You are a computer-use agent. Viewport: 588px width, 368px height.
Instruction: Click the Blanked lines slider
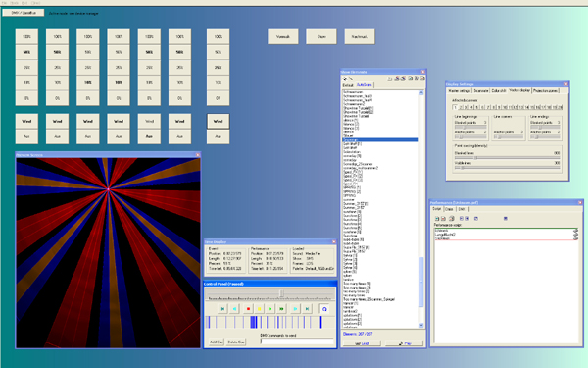point(507,158)
